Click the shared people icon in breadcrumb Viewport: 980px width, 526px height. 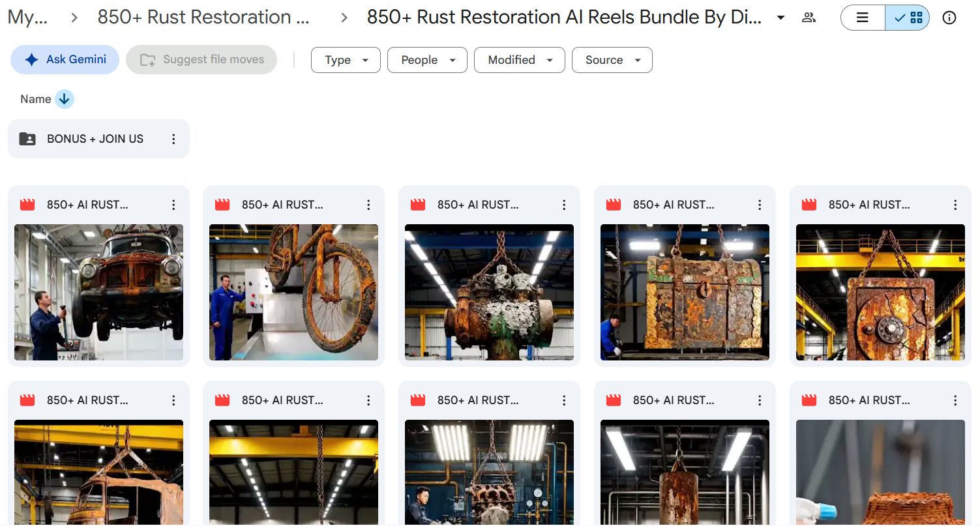point(809,18)
